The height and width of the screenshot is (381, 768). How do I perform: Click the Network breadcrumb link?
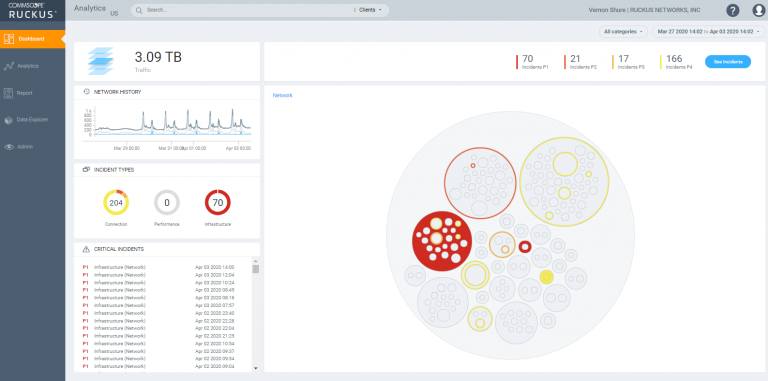(x=283, y=95)
